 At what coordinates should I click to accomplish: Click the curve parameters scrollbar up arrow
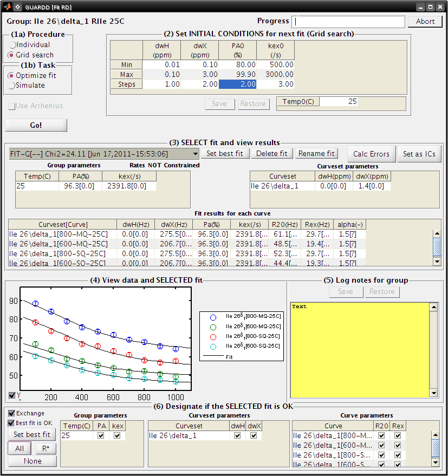[x=436, y=435]
